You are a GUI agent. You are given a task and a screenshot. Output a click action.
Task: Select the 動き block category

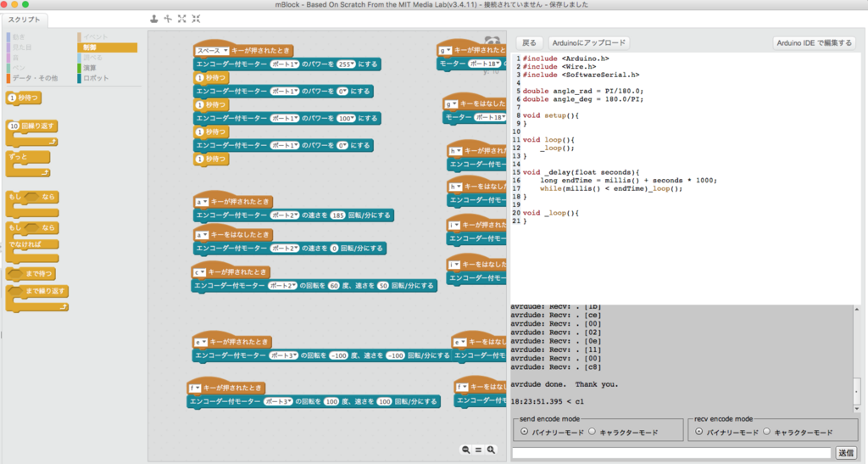coord(19,36)
